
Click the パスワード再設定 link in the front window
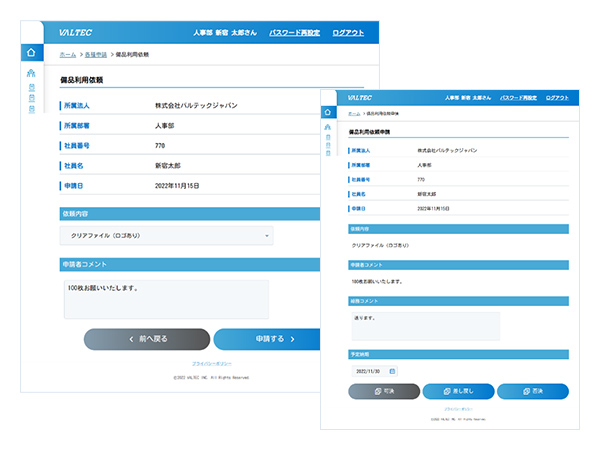click(x=518, y=98)
